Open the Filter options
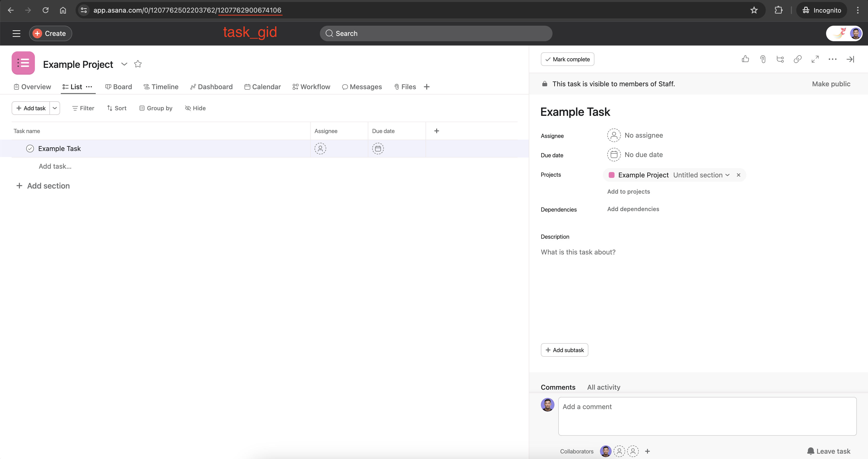 [x=83, y=108]
